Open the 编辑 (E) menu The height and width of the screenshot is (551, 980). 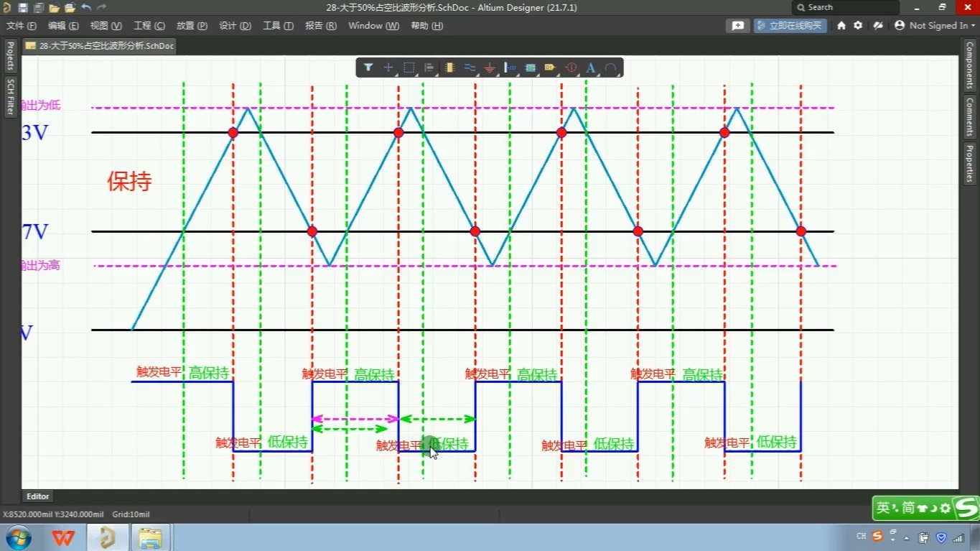pos(63,25)
